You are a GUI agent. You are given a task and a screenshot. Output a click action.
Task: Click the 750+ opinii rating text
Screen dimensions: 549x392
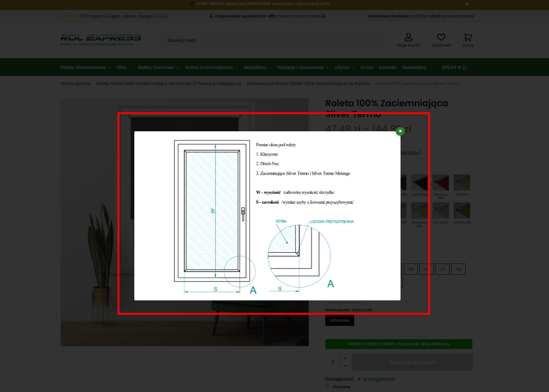123,16
